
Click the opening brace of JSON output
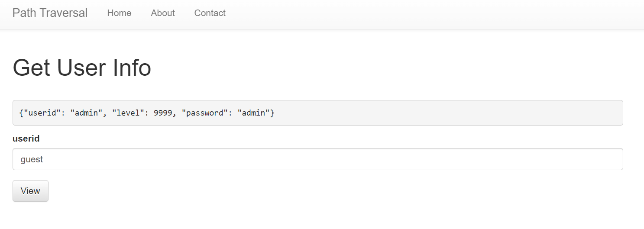coord(21,113)
